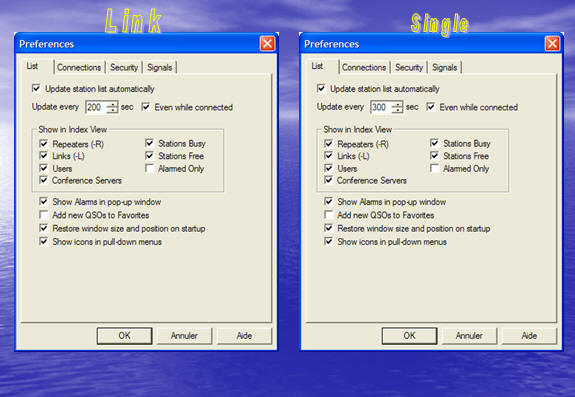Screen dimensions: 575x397
Task: Uncheck Repeaters (-R) in Single window
Action: (x=328, y=143)
